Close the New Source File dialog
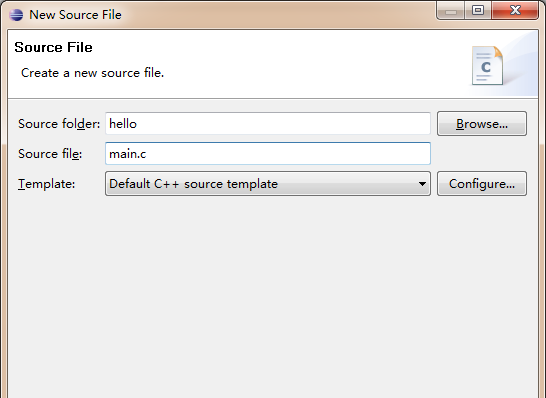 point(515,10)
